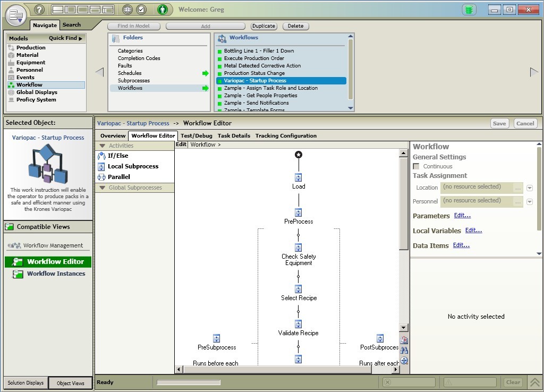This screenshot has width=544, height=392.
Task: Select the first layout preset icon
Action: click(57, 10)
